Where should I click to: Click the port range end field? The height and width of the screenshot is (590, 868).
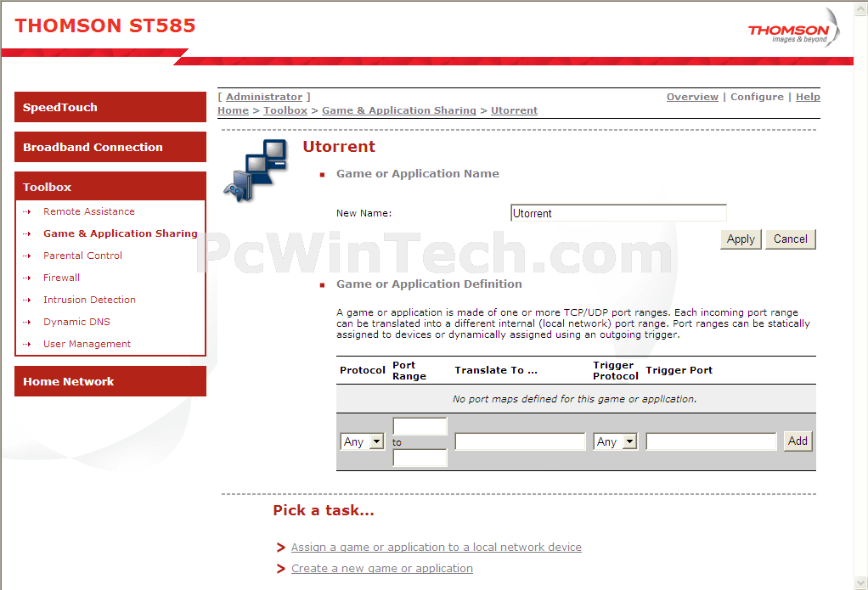420,458
